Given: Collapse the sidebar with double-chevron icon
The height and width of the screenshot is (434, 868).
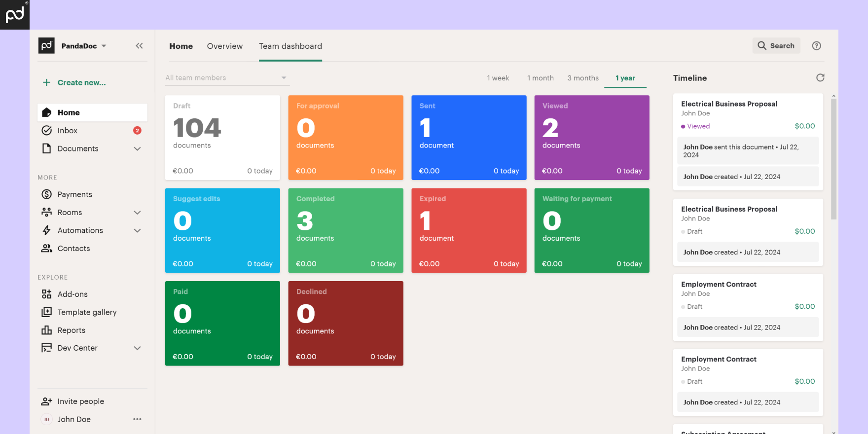Looking at the screenshot, I should [139, 46].
